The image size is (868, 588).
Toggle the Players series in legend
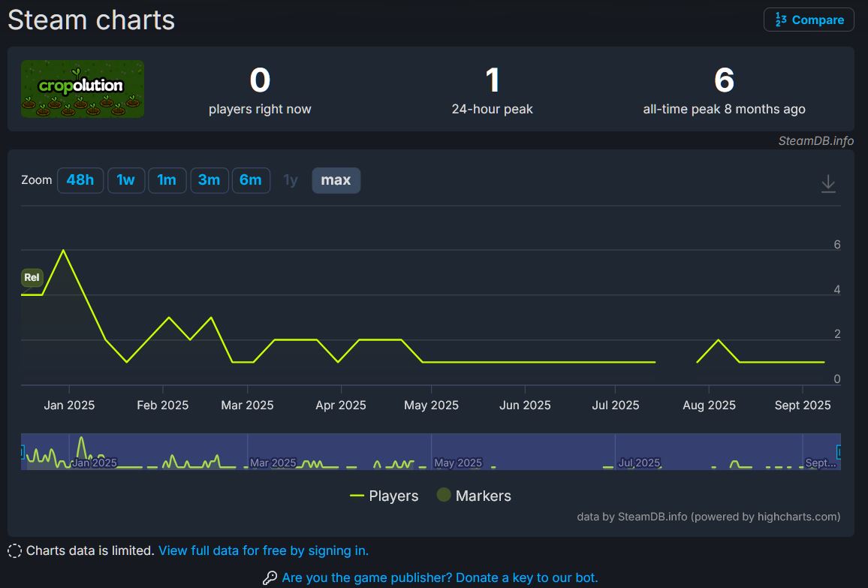384,496
